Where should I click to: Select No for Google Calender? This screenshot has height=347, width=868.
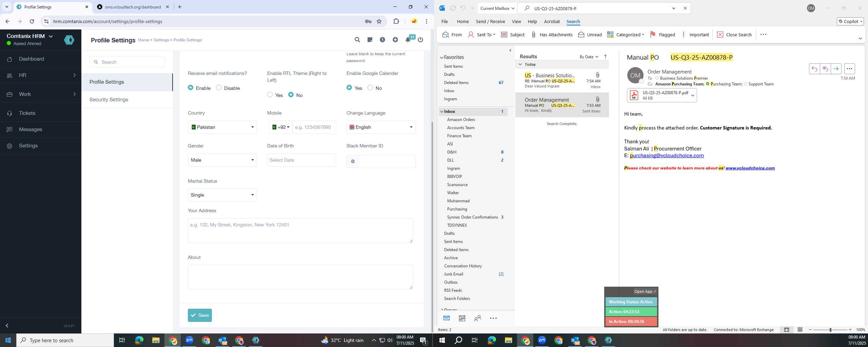pos(370,88)
